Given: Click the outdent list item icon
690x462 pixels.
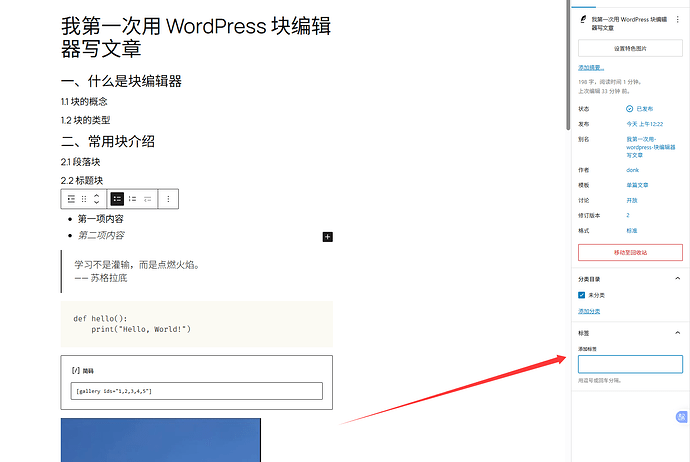Looking at the screenshot, I should pyautogui.click(x=148, y=199).
